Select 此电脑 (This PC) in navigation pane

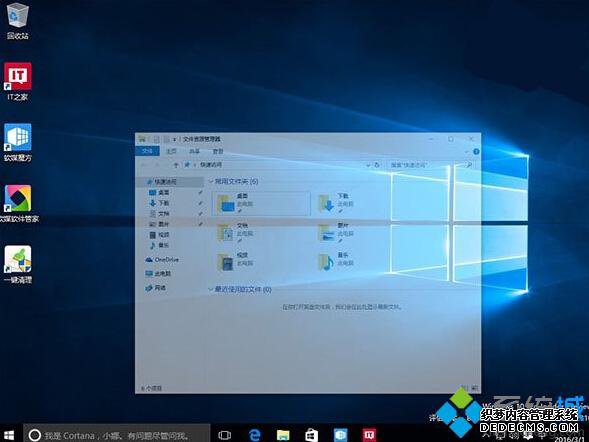coord(158,274)
